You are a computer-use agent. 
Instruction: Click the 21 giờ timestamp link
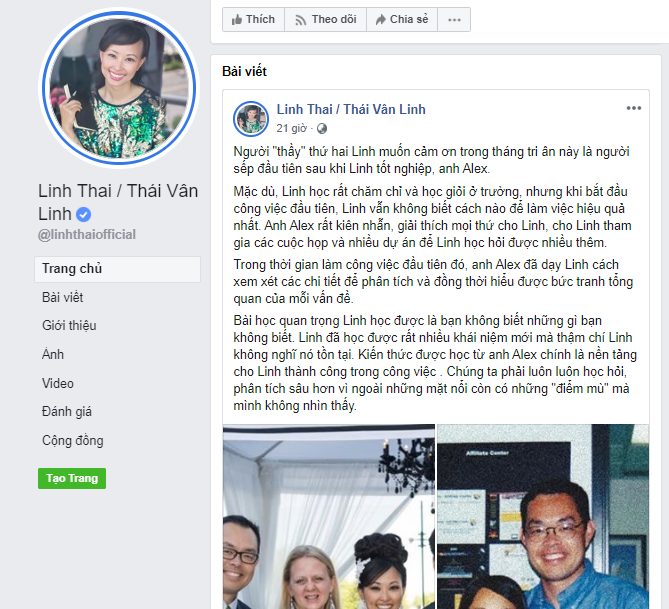pyautogui.click(x=291, y=128)
